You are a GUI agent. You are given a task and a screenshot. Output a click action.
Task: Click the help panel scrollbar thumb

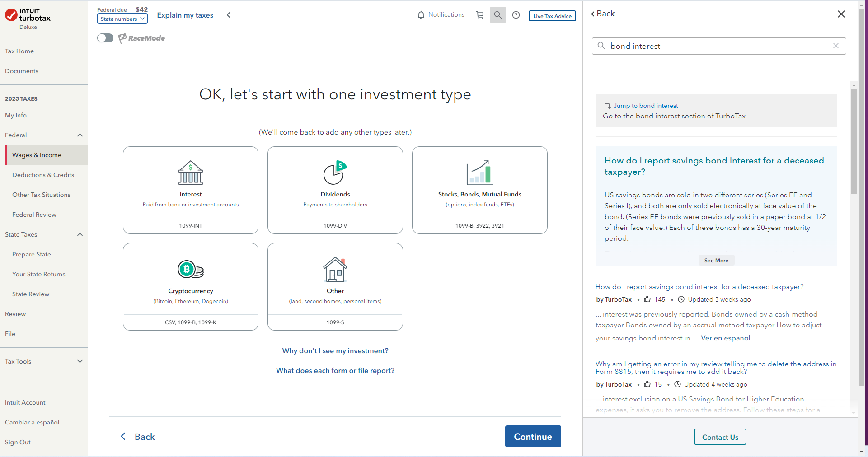pyautogui.click(x=854, y=141)
